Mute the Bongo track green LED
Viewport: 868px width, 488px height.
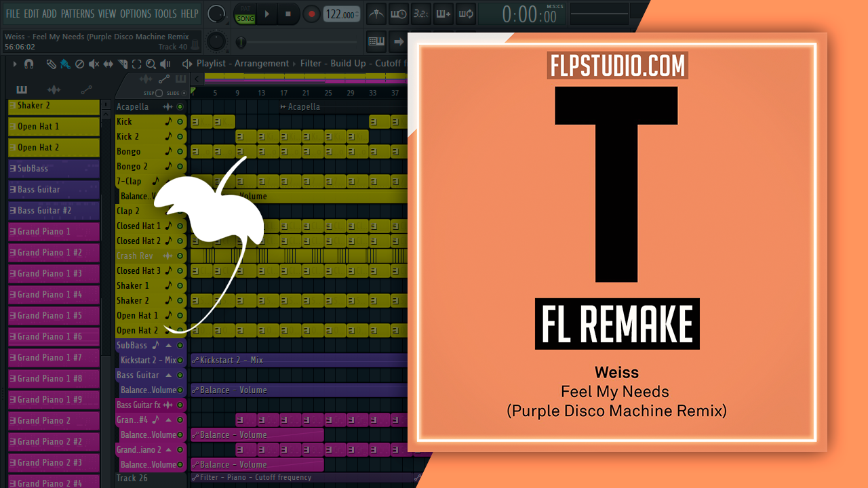tap(180, 152)
